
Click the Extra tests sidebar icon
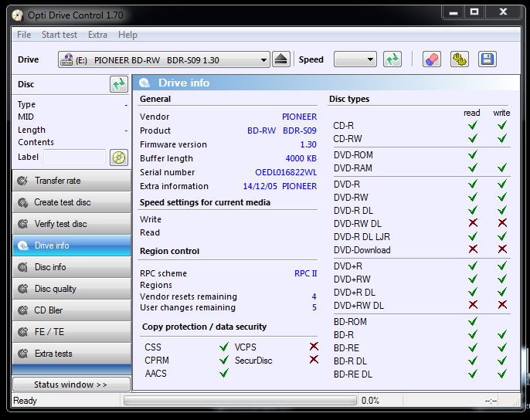(23, 354)
